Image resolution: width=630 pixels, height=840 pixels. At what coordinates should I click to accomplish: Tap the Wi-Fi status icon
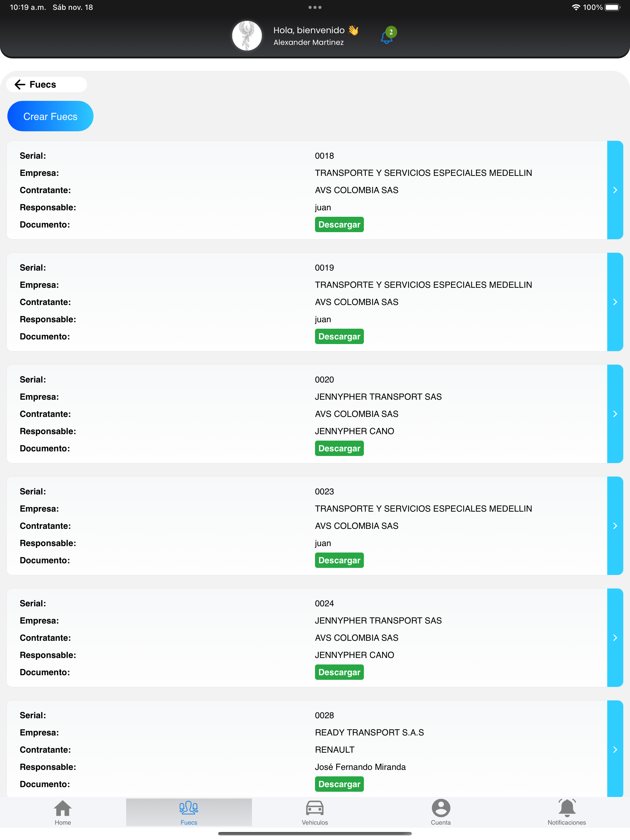pos(576,7)
